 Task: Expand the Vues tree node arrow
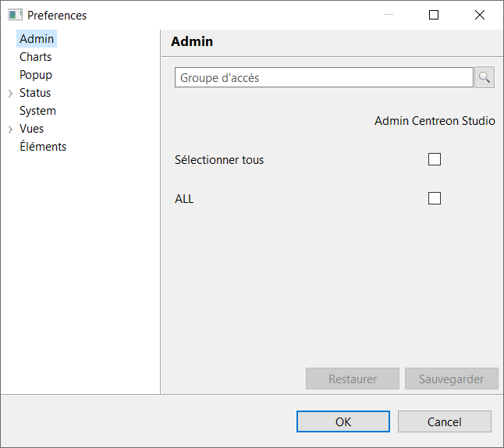click(x=10, y=130)
